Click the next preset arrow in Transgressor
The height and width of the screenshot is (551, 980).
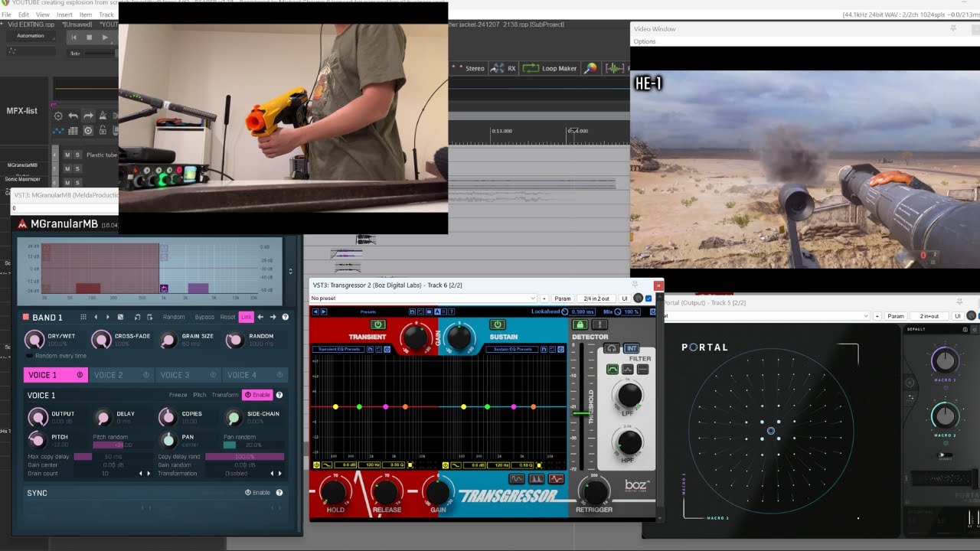324,311
